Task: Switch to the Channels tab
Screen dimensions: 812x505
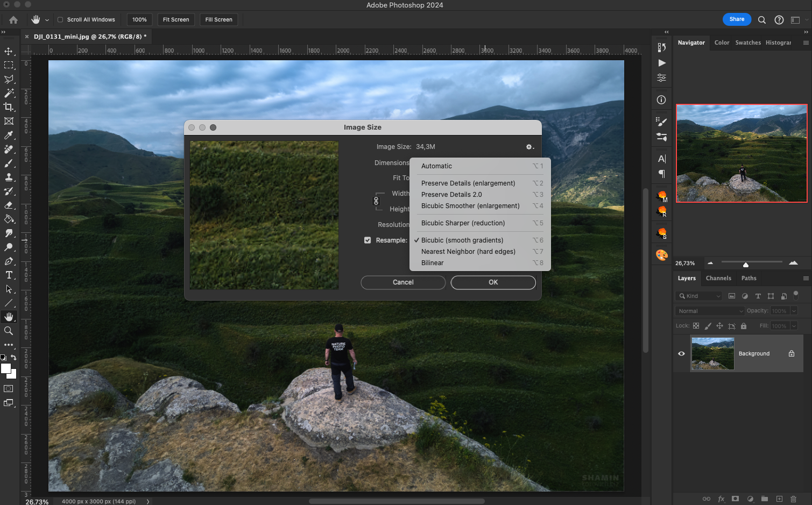Action: 718,278
